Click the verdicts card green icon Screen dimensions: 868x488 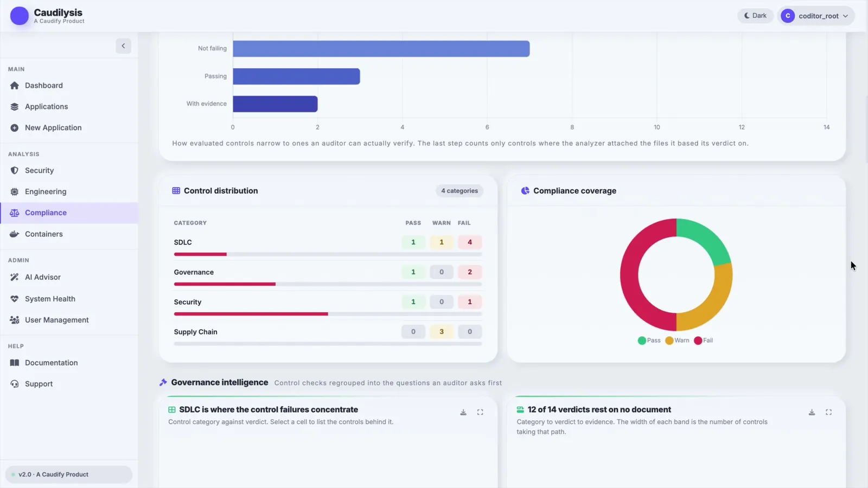520,410
